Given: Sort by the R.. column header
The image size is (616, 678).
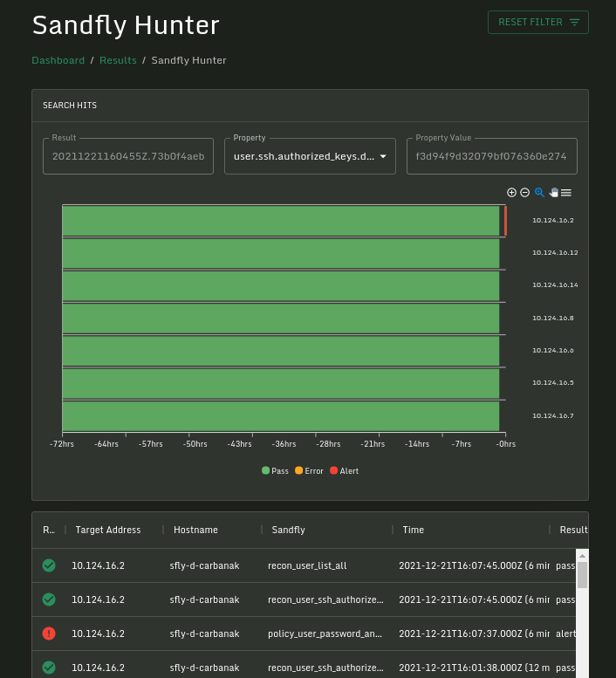Looking at the screenshot, I should click(49, 530).
